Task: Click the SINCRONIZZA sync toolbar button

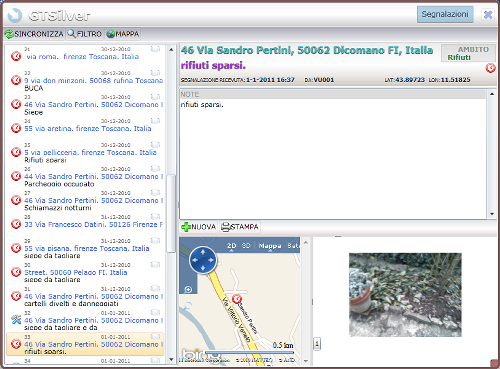Action: pyautogui.click(x=34, y=34)
